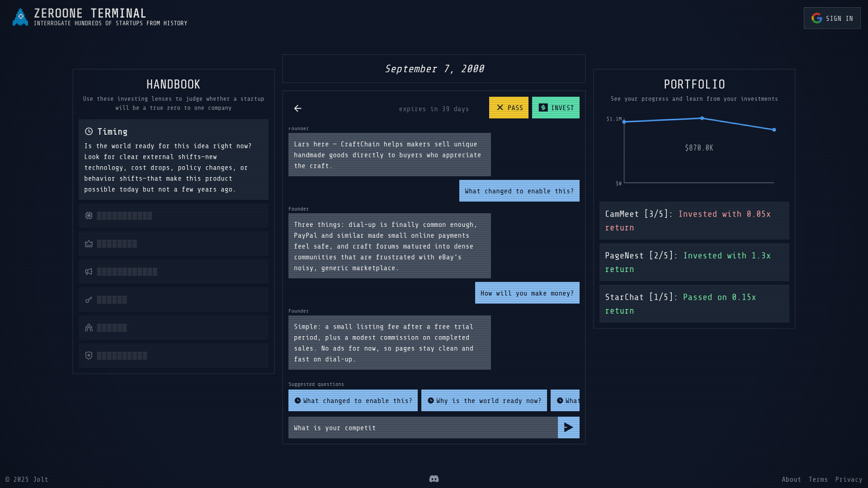The image size is (868, 488).
Task: Click the CPU chip icon in the Handbook
Action: (x=89, y=216)
